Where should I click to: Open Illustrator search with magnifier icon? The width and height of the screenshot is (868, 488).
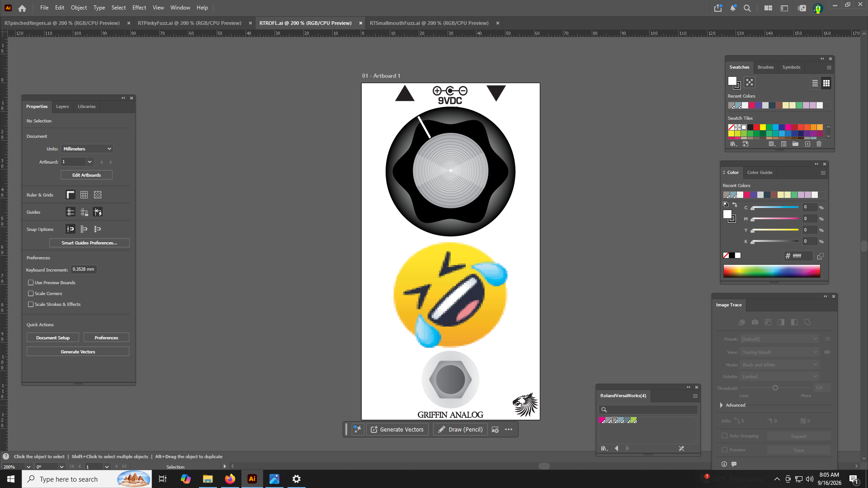747,8
